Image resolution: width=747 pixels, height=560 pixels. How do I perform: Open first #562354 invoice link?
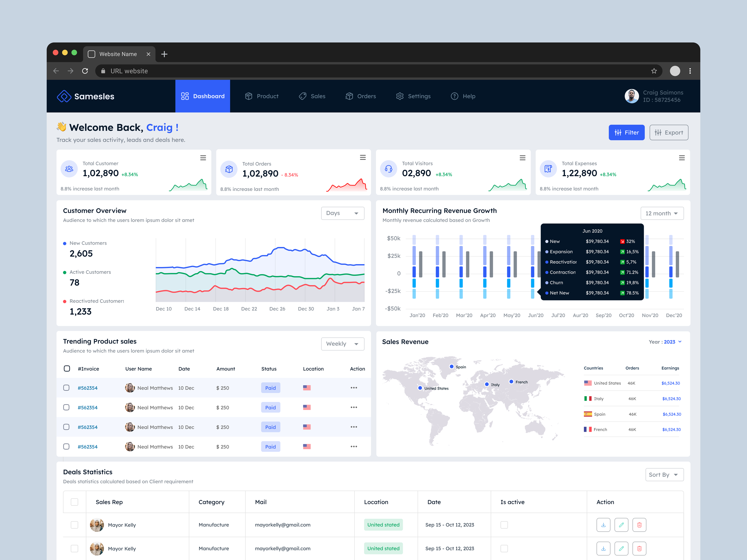(x=88, y=388)
